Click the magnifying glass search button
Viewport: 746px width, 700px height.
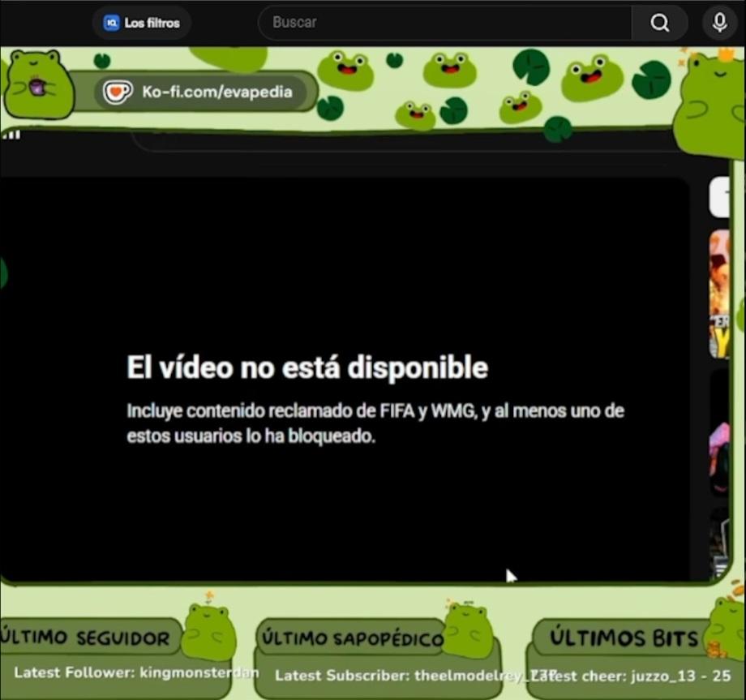click(659, 23)
